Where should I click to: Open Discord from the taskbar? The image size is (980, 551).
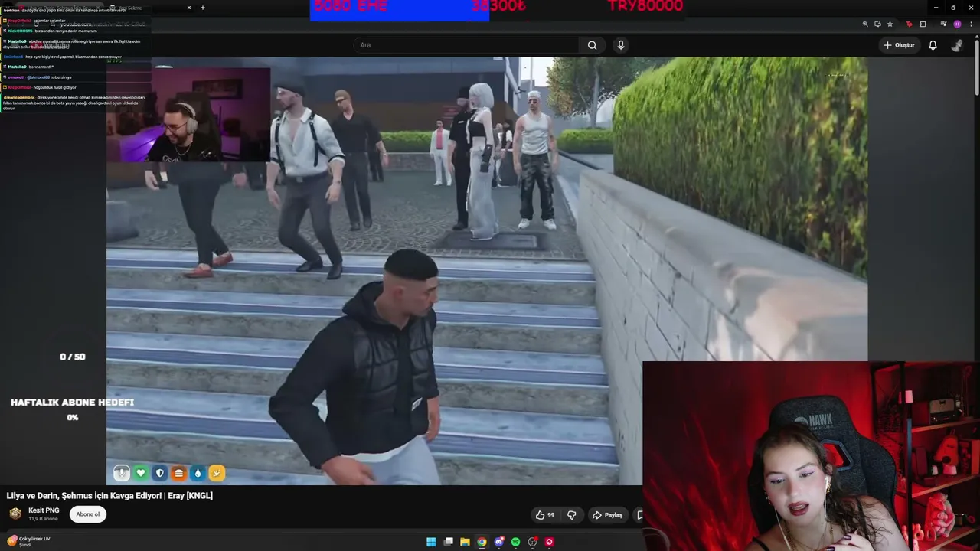pyautogui.click(x=498, y=542)
